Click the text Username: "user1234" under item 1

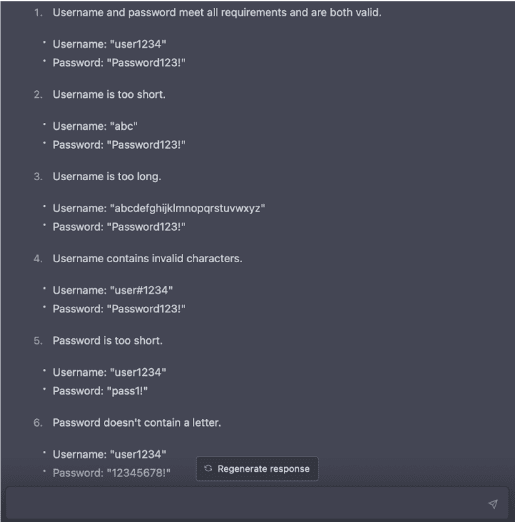tap(109, 44)
